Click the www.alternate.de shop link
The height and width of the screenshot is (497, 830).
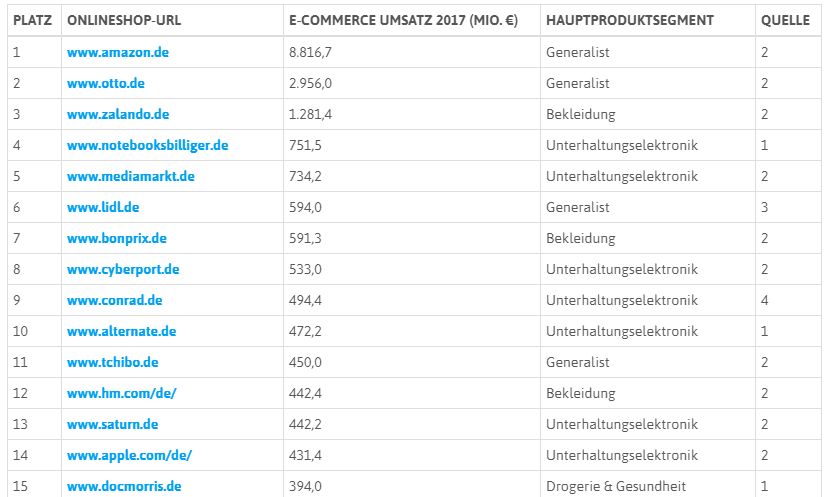pyautogui.click(x=122, y=331)
